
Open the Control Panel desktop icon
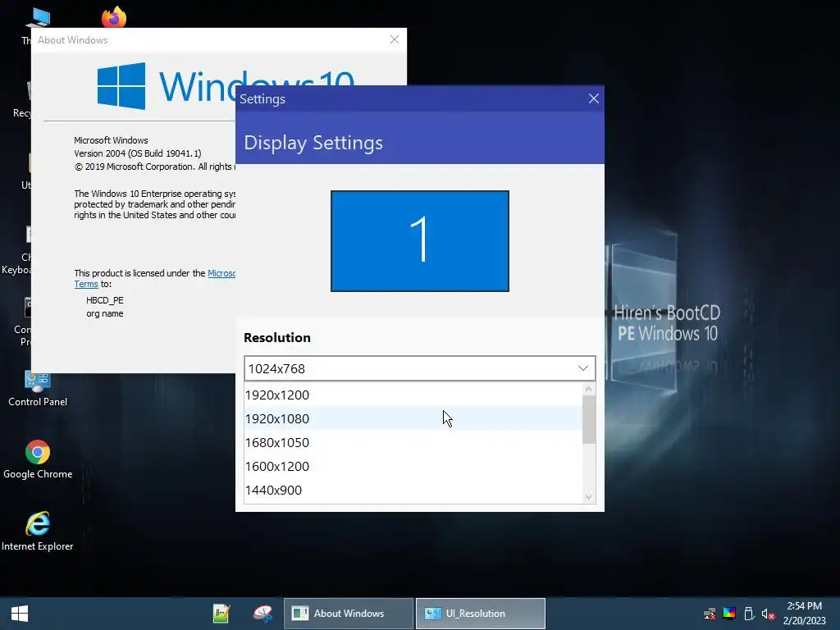[x=38, y=388]
